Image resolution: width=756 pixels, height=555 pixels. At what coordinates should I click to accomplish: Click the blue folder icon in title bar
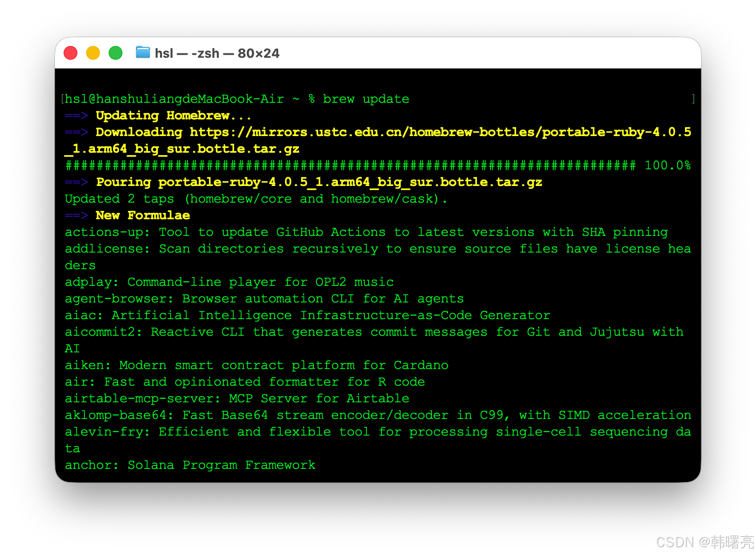pyautogui.click(x=142, y=52)
